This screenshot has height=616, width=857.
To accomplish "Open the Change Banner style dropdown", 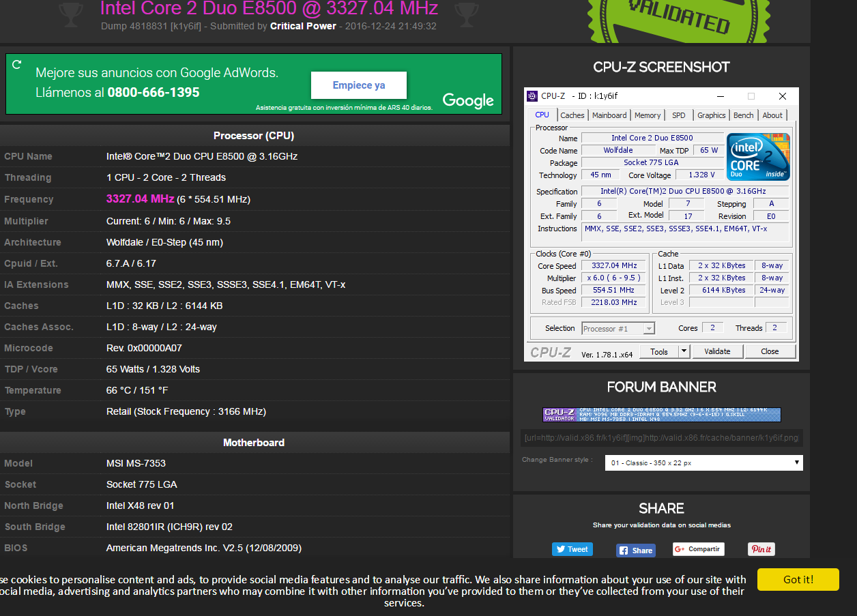I will point(703,463).
